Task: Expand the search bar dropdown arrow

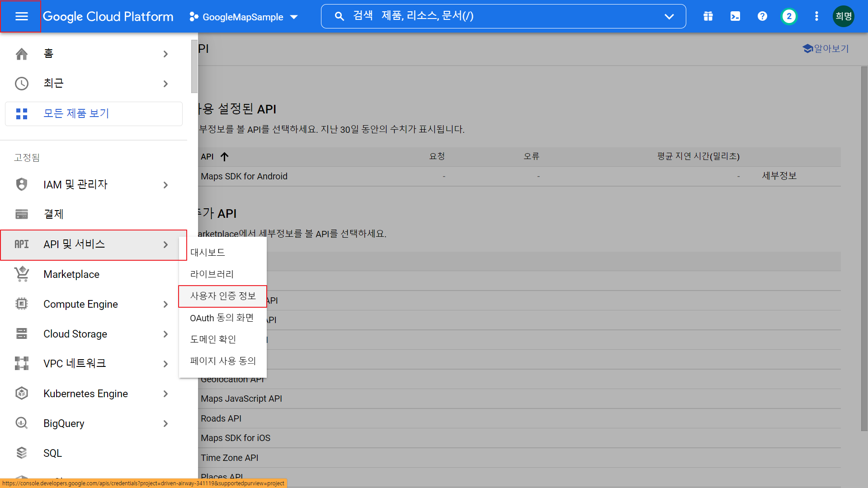Action: pyautogui.click(x=669, y=16)
